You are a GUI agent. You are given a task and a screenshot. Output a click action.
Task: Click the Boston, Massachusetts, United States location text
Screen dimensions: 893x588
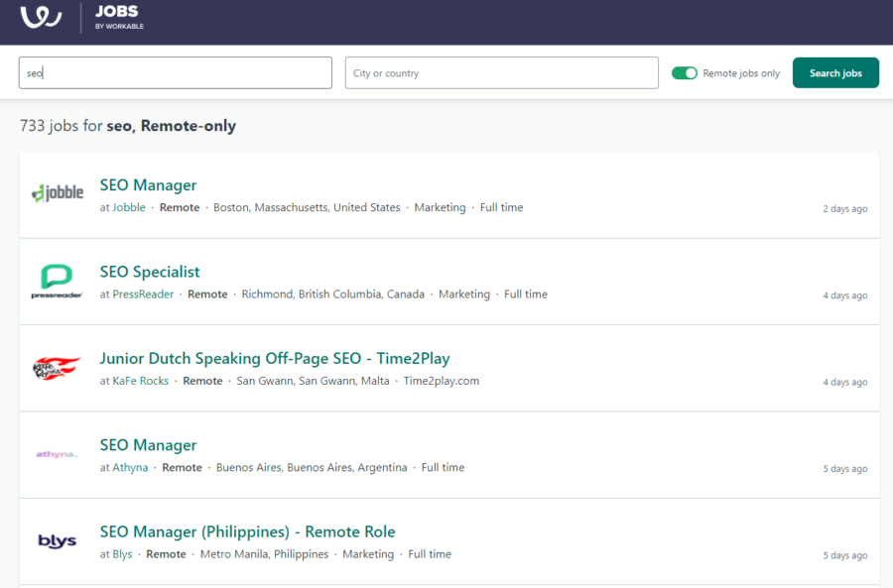pos(307,208)
